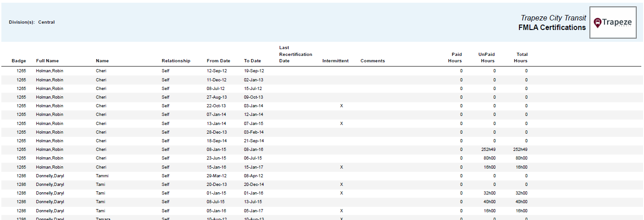Select the Paid Hours column header
The height and width of the screenshot is (220, 644).
coord(455,58)
